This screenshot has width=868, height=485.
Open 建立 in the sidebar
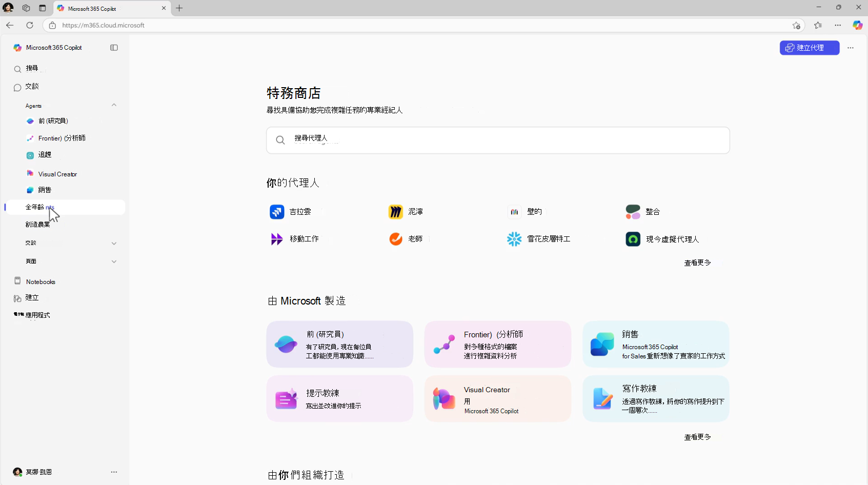32,298
